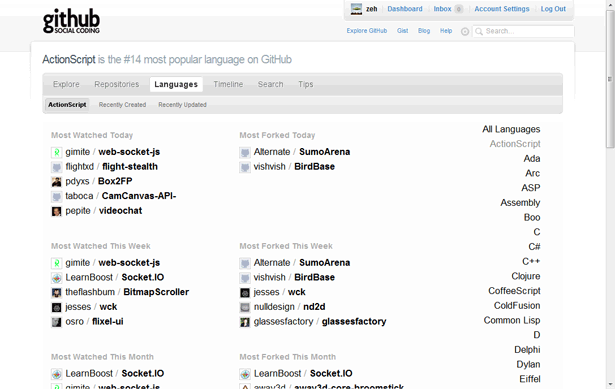
Task: Click vishvish avatar under Most Forked Today
Action: [245, 167]
